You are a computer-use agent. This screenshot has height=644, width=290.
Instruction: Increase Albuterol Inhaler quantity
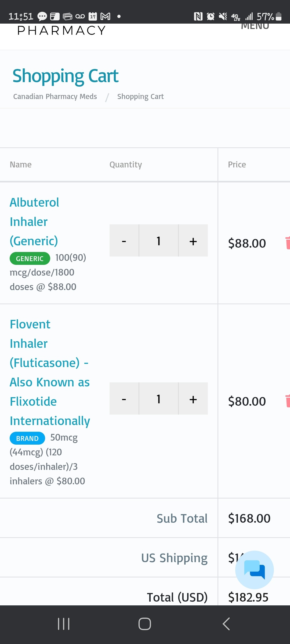click(x=193, y=240)
